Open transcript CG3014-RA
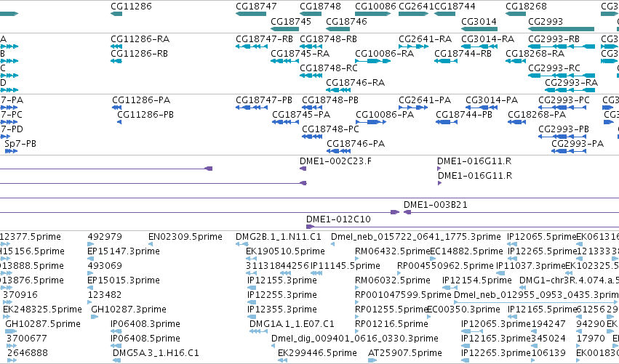Screen dimensions: 619x364 tap(488, 39)
